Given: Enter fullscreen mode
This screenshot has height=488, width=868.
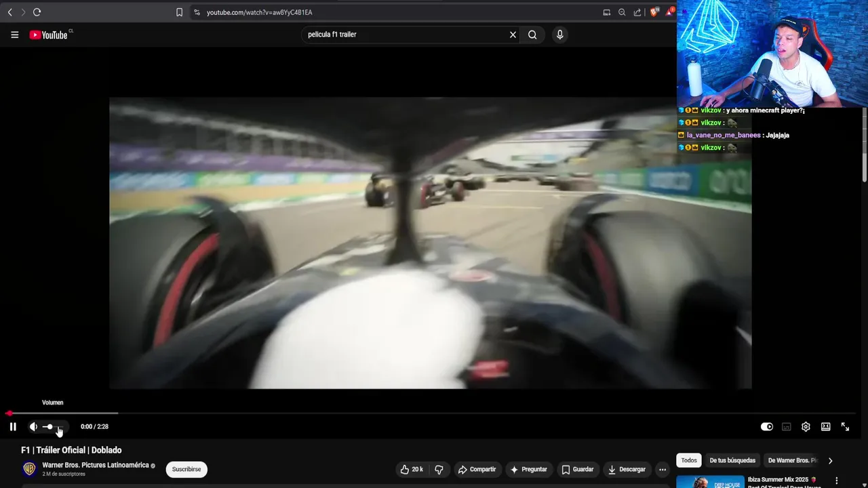Looking at the screenshot, I should click(845, 426).
